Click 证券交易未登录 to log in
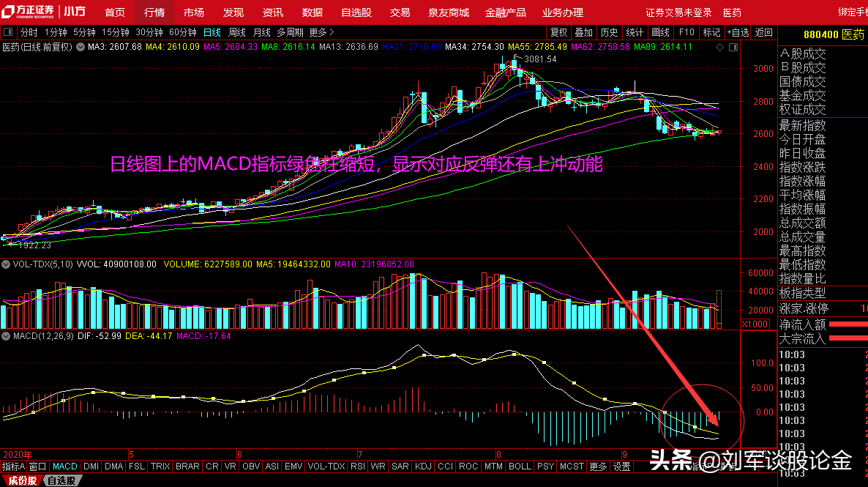The width and height of the screenshot is (868, 487). click(678, 12)
